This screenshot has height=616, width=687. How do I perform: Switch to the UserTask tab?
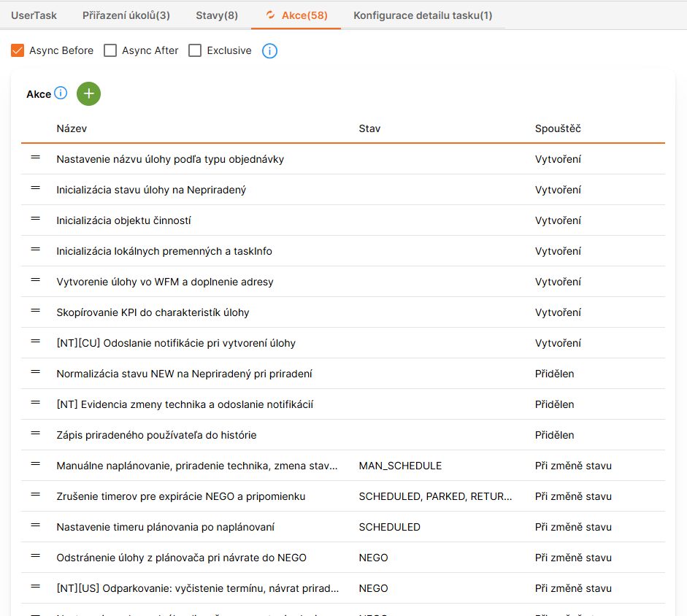point(34,15)
